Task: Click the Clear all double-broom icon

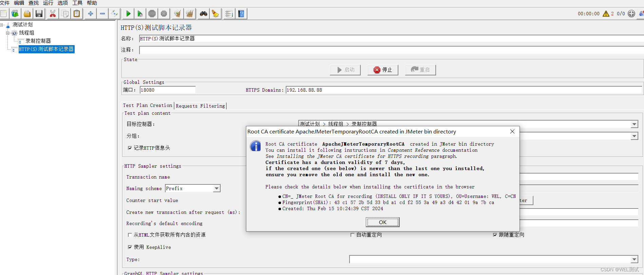Action: 189,14
